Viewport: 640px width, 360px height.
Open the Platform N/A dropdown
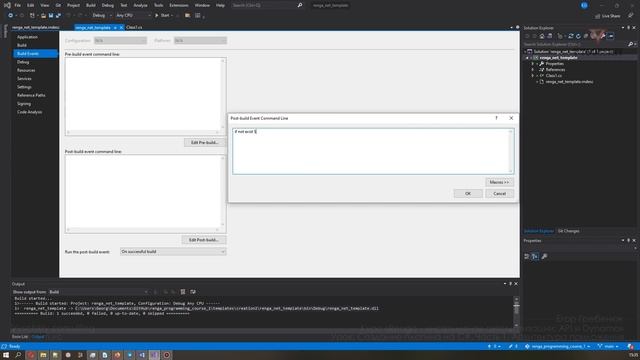pos(200,40)
